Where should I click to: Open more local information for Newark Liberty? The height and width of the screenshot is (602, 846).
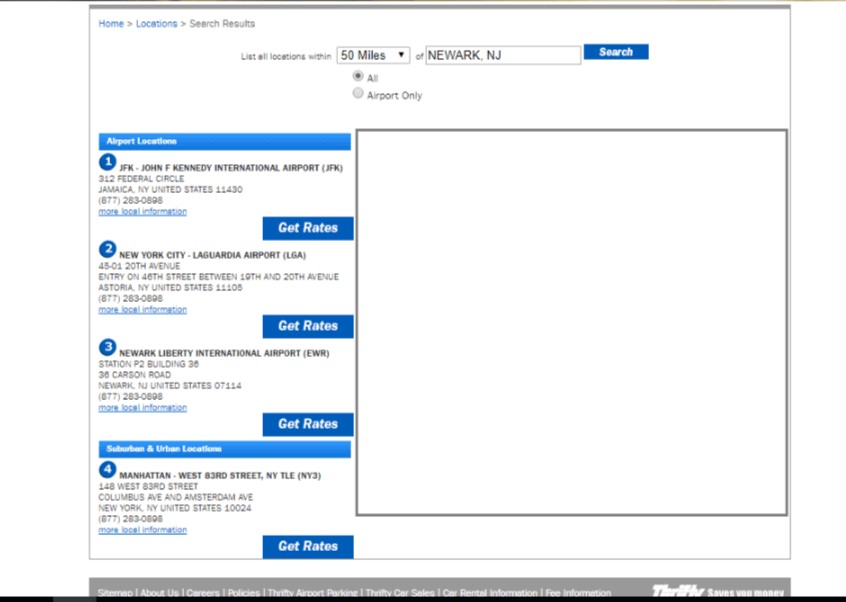point(142,408)
